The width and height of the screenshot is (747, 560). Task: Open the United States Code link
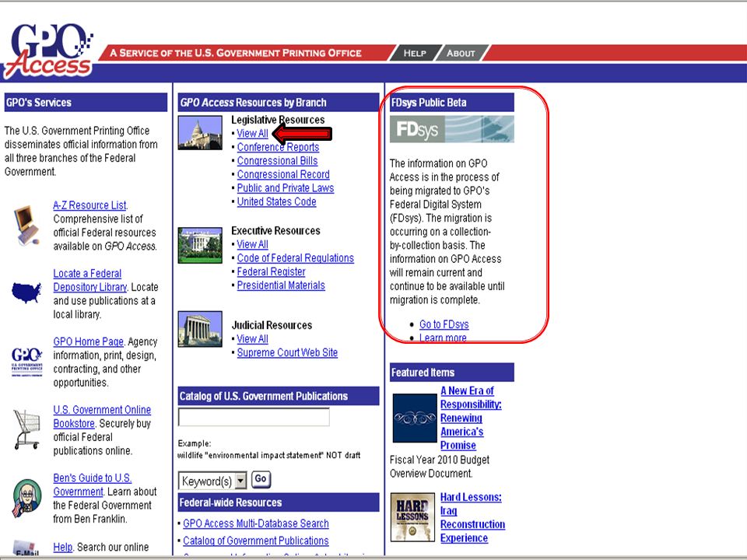(277, 202)
